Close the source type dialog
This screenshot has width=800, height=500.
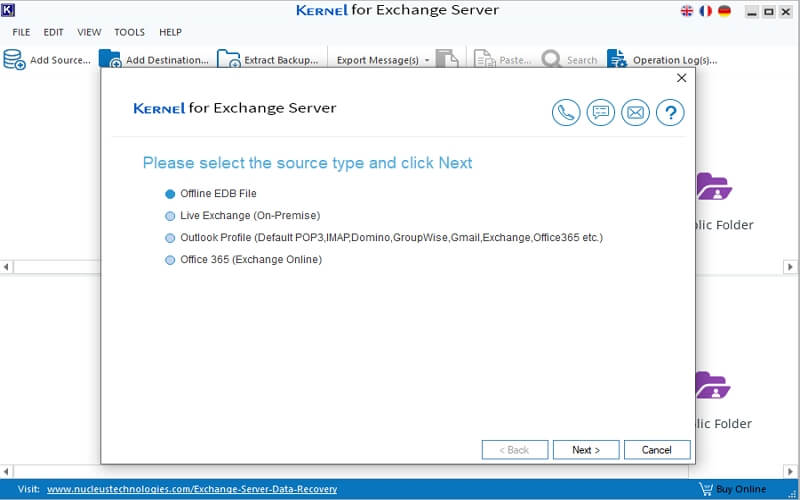click(681, 78)
